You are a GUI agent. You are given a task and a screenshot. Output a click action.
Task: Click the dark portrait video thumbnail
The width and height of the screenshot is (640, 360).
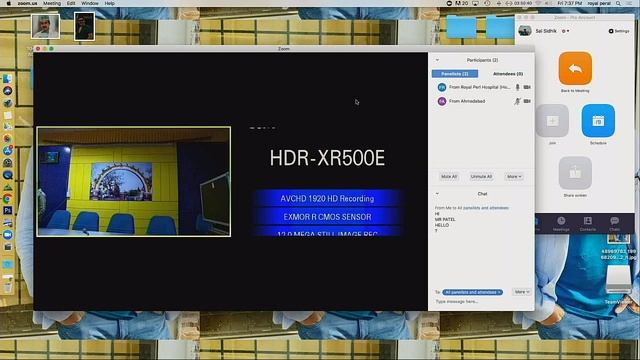[84, 27]
